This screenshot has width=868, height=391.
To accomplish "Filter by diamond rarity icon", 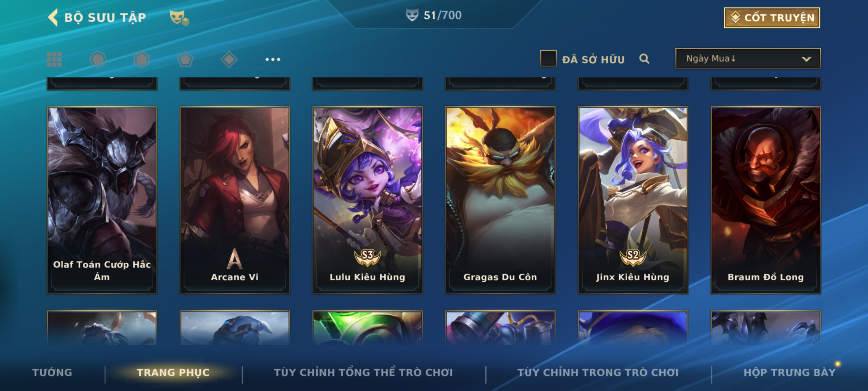I will [x=229, y=59].
